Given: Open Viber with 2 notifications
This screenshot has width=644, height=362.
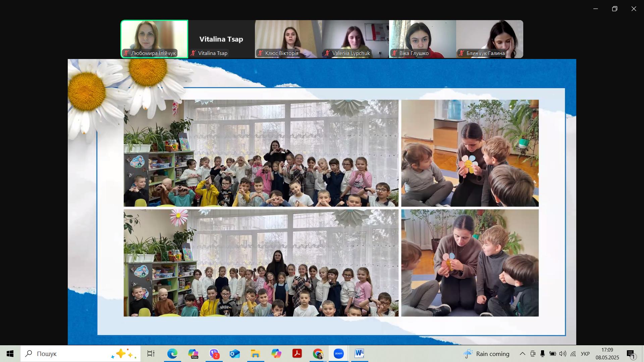Looking at the screenshot, I should click(214, 354).
